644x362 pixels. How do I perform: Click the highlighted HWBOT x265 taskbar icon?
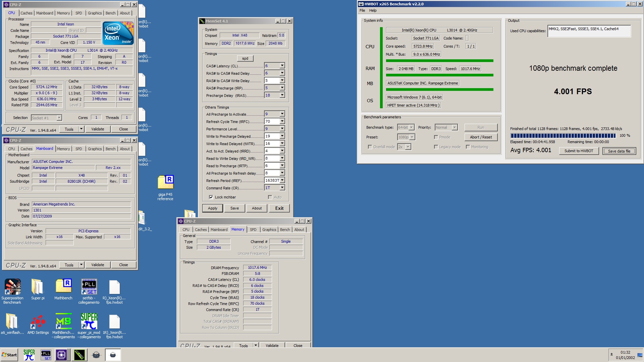pos(113,355)
